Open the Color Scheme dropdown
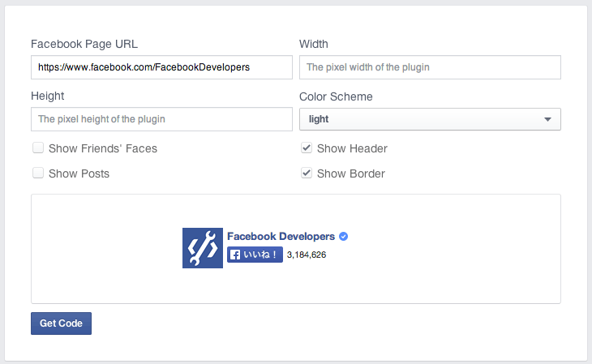This screenshot has width=592, height=364. 430,119
